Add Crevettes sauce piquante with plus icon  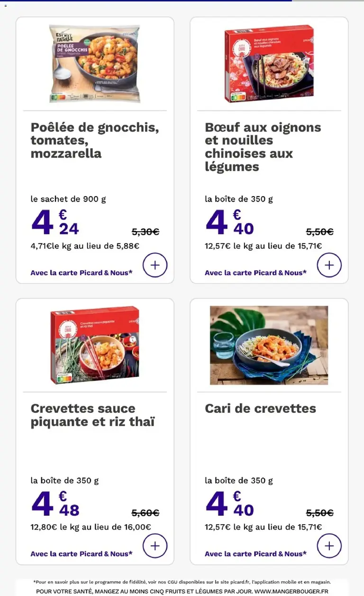pos(155,546)
